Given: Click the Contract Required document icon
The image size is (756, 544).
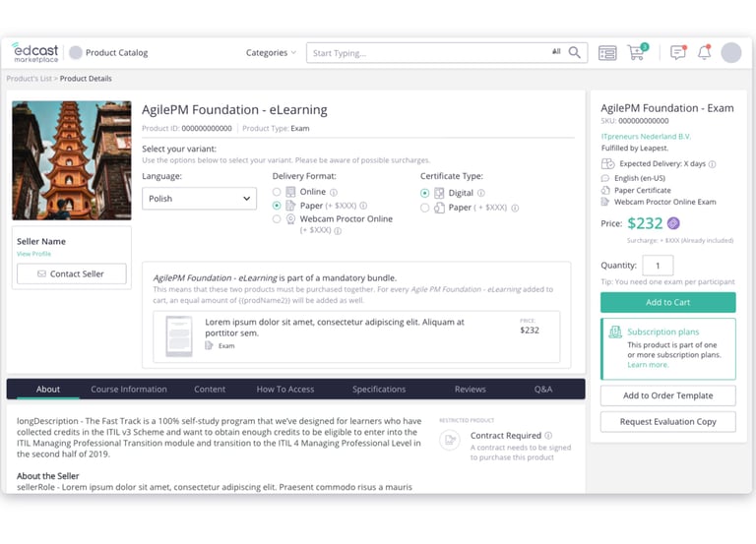Looking at the screenshot, I should (x=450, y=440).
